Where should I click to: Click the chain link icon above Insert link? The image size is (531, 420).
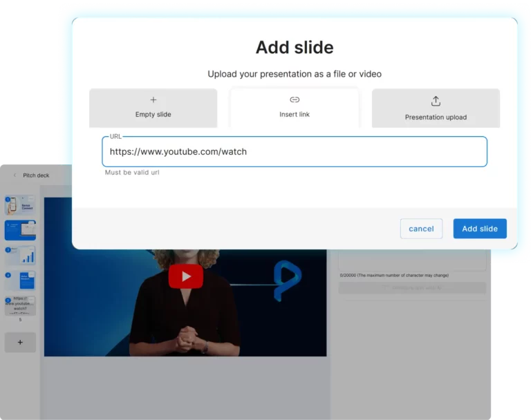coord(295,99)
